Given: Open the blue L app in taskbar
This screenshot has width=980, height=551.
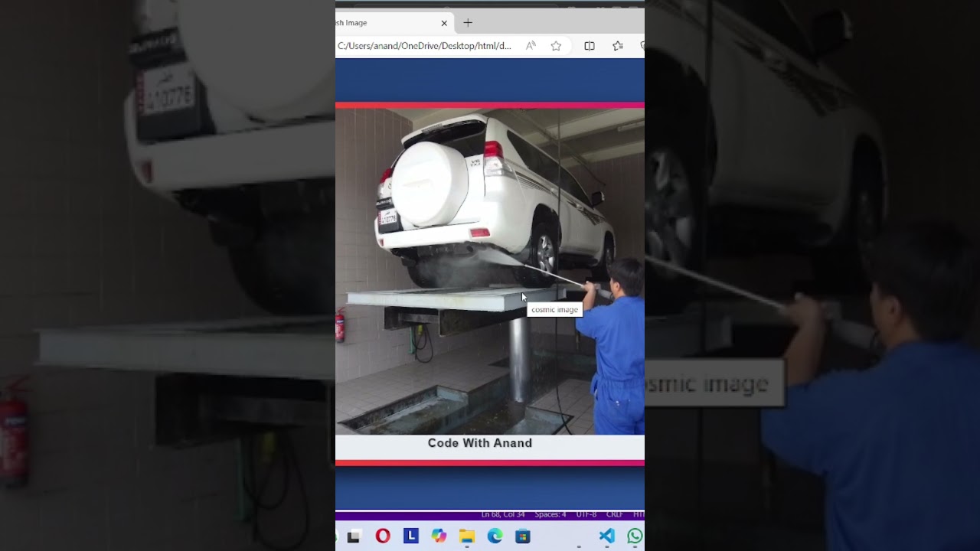Looking at the screenshot, I should tap(411, 536).
